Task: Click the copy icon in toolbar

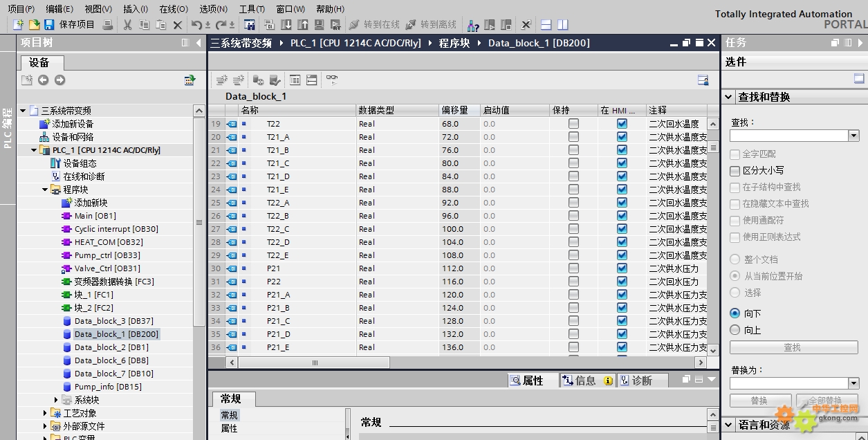Action: pyautogui.click(x=144, y=25)
